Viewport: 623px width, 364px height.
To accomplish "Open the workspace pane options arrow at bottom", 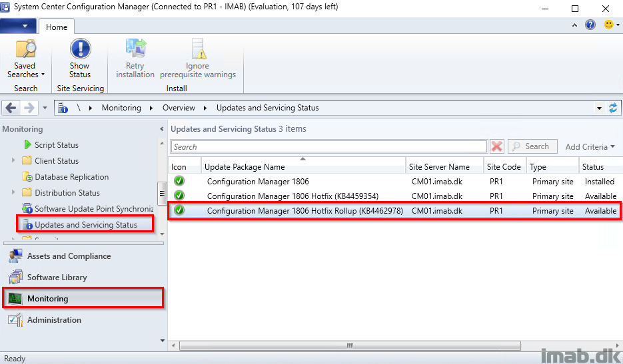I will (162, 341).
